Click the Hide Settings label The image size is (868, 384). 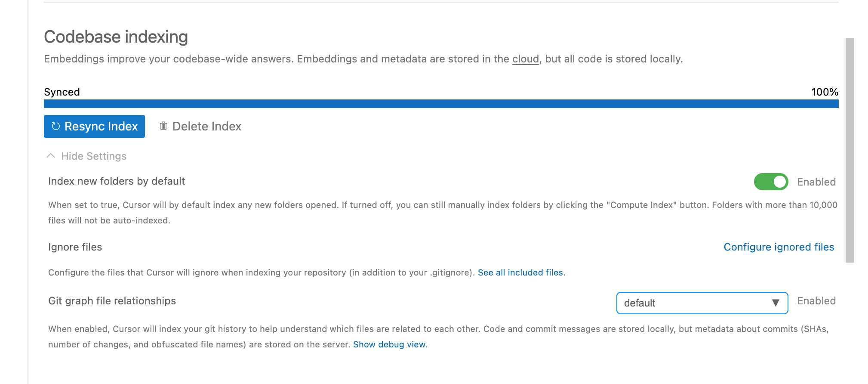click(94, 156)
